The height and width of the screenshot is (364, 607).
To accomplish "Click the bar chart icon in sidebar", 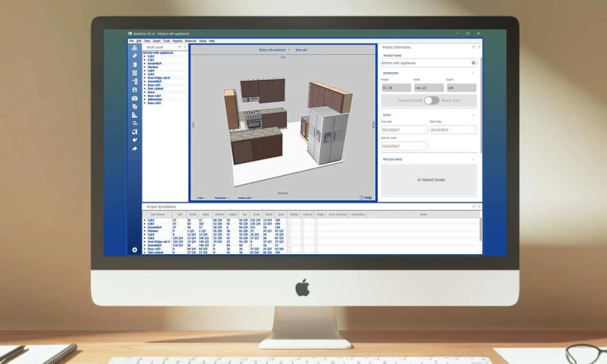I will pos(134,115).
